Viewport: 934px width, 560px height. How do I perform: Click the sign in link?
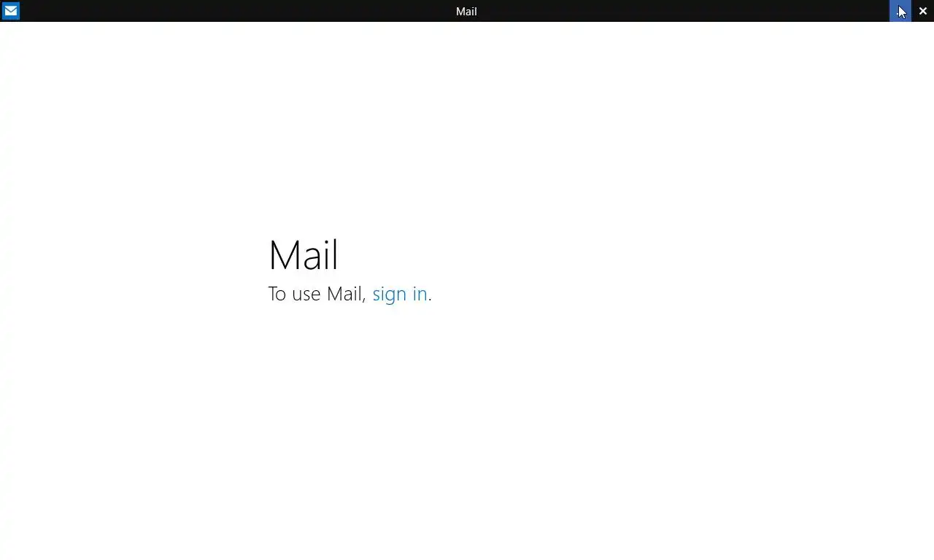click(x=400, y=294)
